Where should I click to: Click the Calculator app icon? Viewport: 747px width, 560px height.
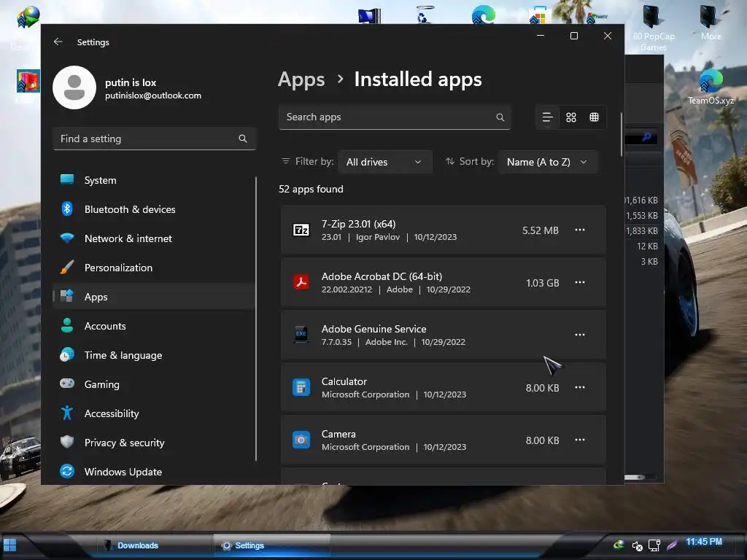(x=301, y=388)
